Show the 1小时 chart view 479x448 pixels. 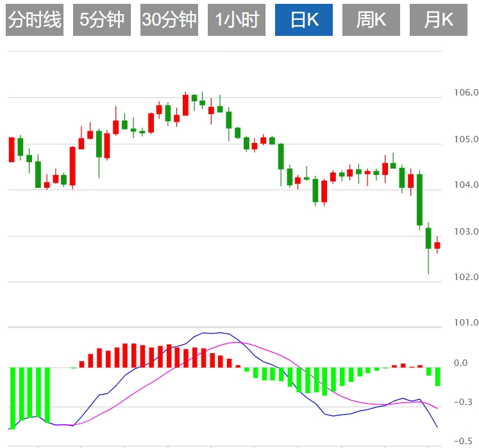(x=237, y=20)
